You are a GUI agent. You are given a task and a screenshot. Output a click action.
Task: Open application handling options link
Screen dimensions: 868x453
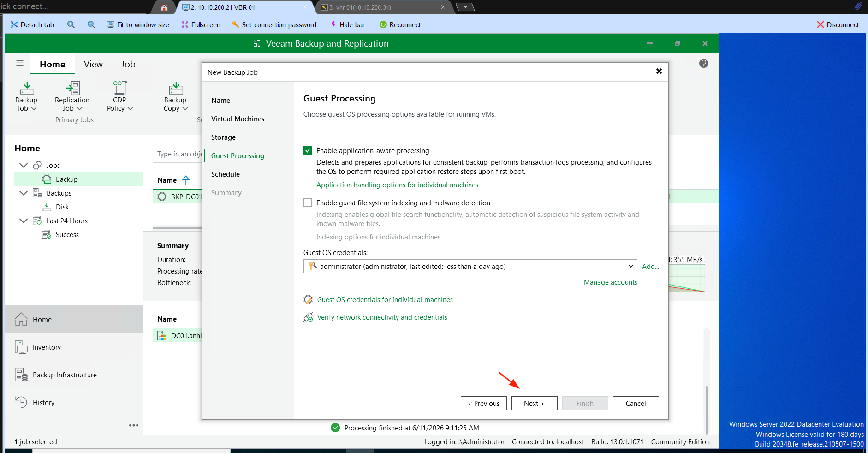(397, 185)
